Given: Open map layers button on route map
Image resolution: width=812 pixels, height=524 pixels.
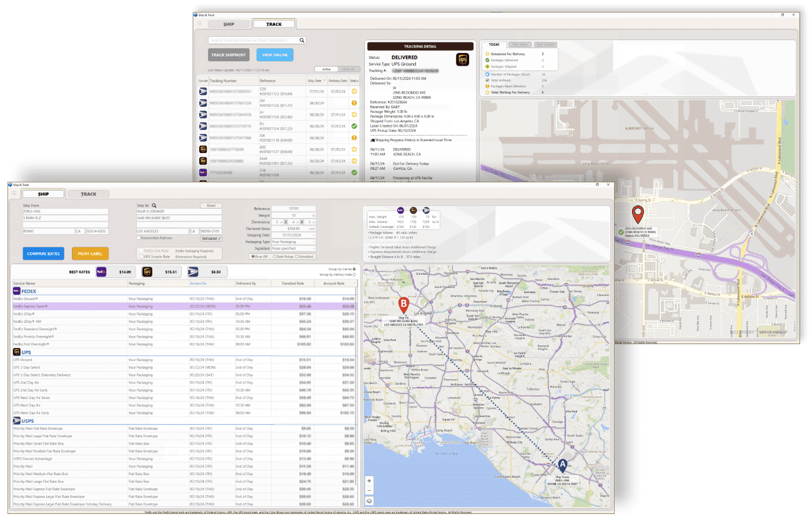Looking at the screenshot, I should (x=369, y=500).
